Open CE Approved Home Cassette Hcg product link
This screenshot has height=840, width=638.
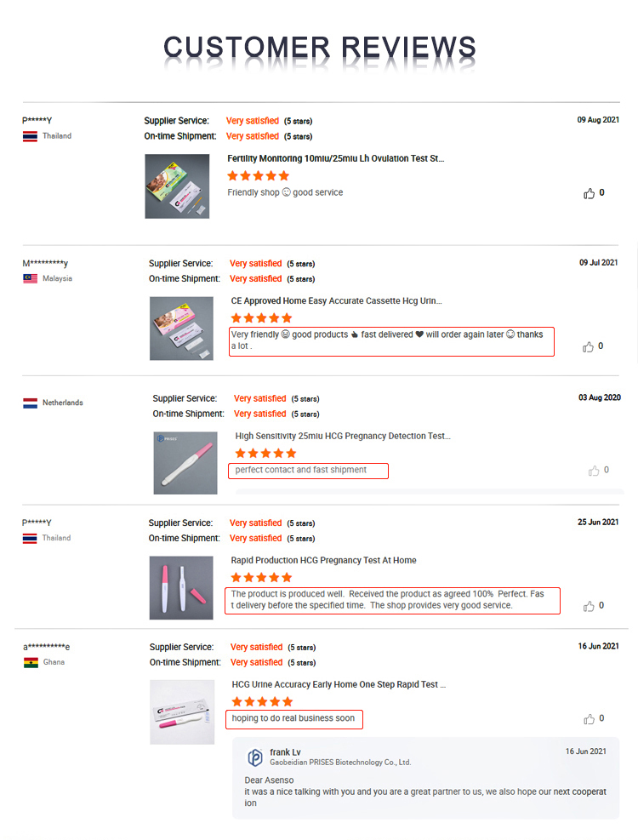tap(336, 300)
